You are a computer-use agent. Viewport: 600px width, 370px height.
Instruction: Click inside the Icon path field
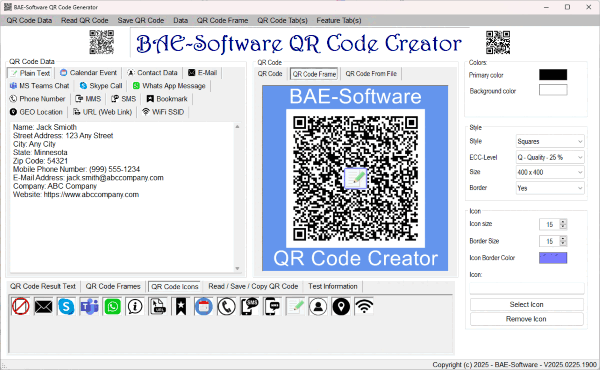527,288
